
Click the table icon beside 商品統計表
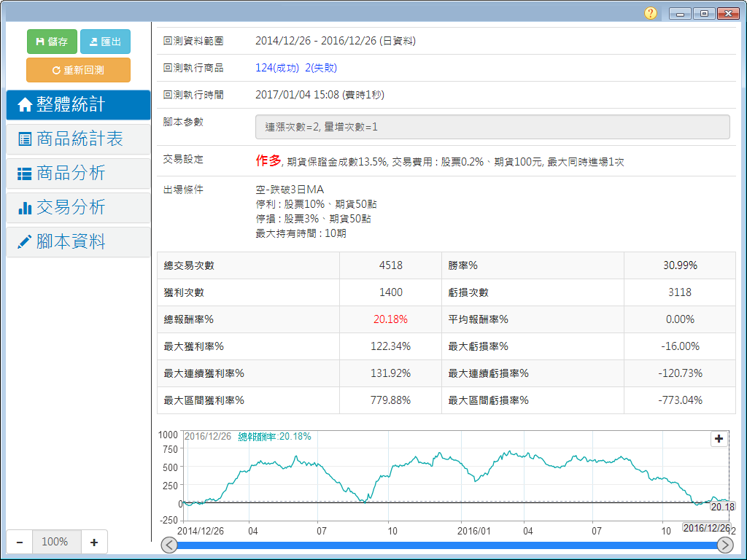(25, 139)
